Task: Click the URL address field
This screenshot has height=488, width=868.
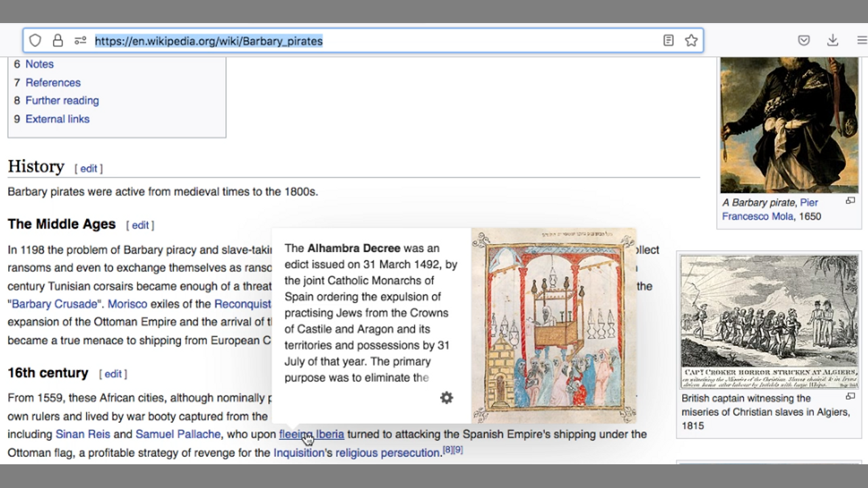Action: tap(373, 41)
